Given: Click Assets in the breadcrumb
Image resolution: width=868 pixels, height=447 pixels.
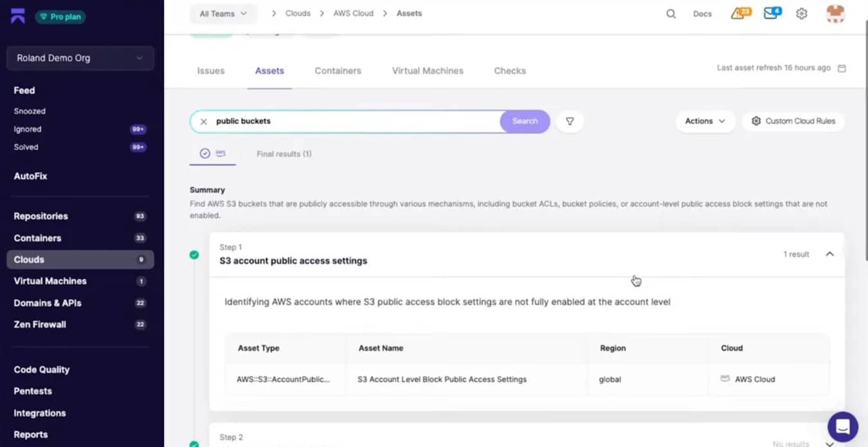Looking at the screenshot, I should [x=409, y=14].
